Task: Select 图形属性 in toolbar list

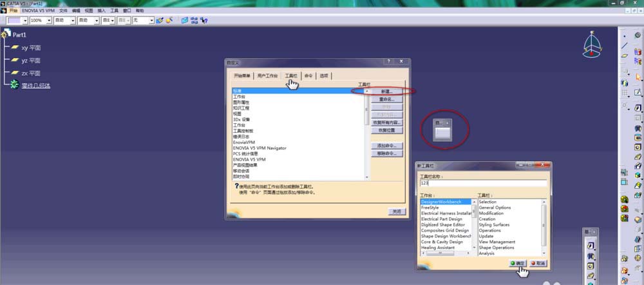Action: tap(241, 103)
